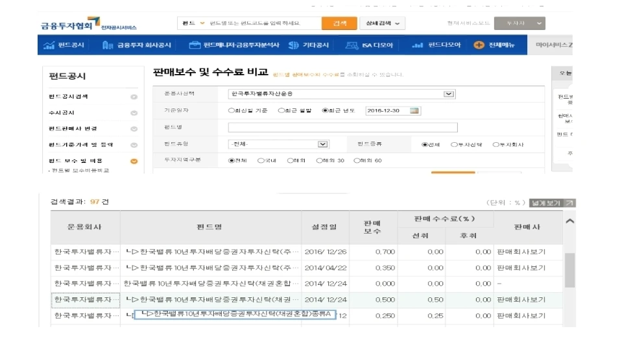Click the arrow icon beside 펀드공시검색
Image resolution: width=644 pixels, height=357 pixels.
(134, 97)
